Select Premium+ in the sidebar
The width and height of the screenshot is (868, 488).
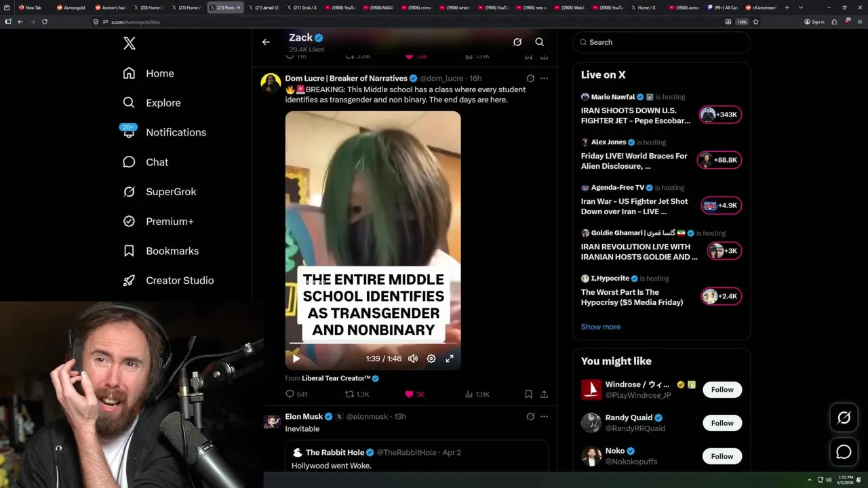[158, 222]
